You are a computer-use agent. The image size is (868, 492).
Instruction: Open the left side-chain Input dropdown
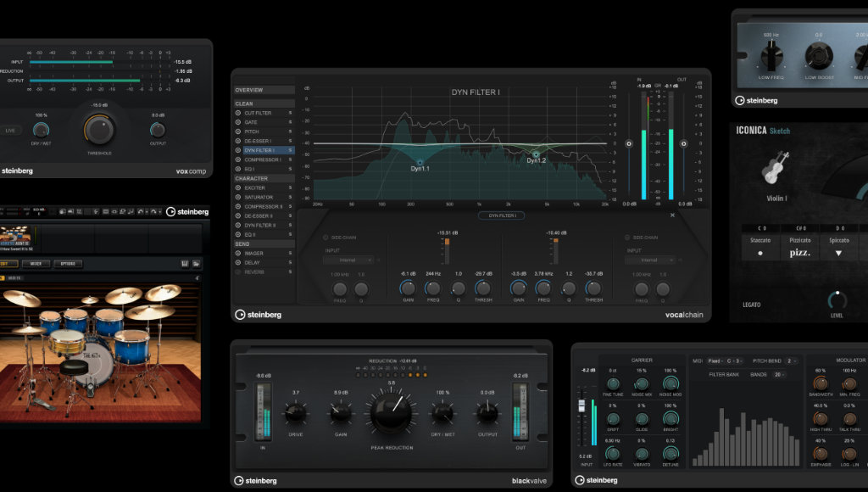(x=348, y=260)
